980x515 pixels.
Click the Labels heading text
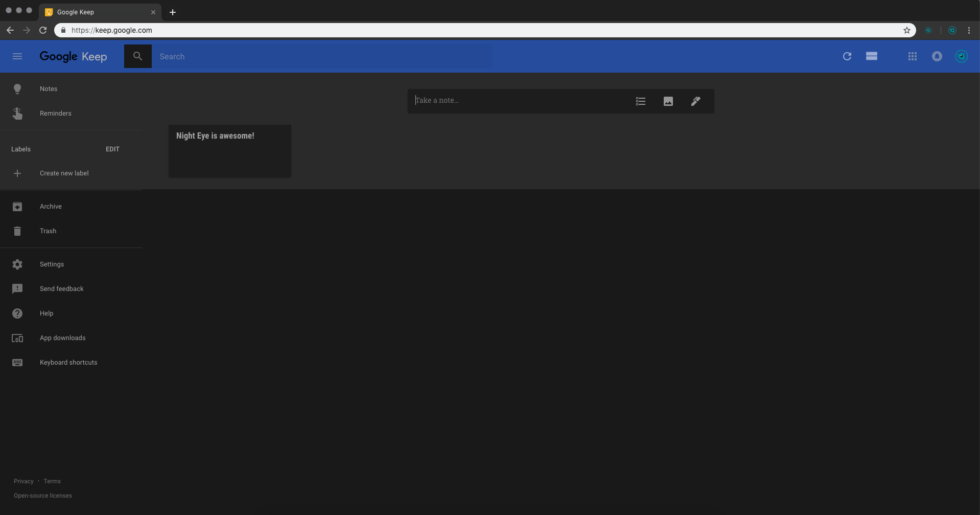[x=21, y=149]
